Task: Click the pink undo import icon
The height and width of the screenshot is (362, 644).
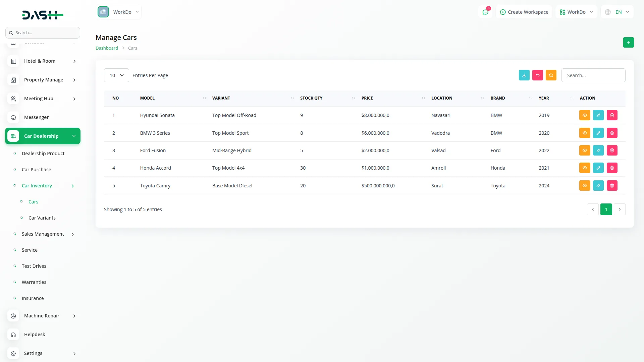Action: (537, 75)
